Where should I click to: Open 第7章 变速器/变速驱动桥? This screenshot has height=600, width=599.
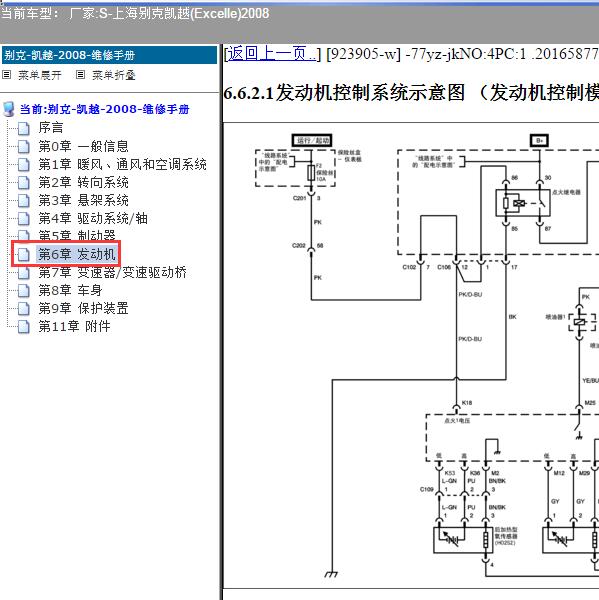[x=113, y=272]
